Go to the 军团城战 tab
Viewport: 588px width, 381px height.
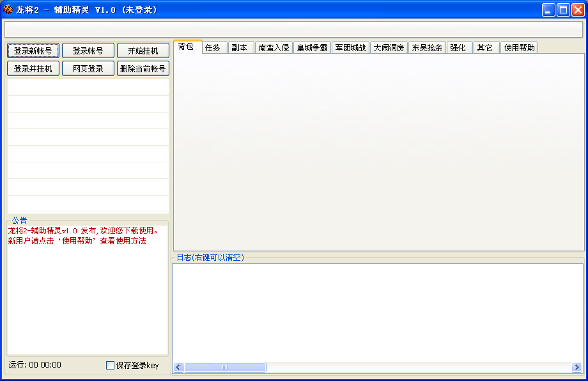pos(351,47)
